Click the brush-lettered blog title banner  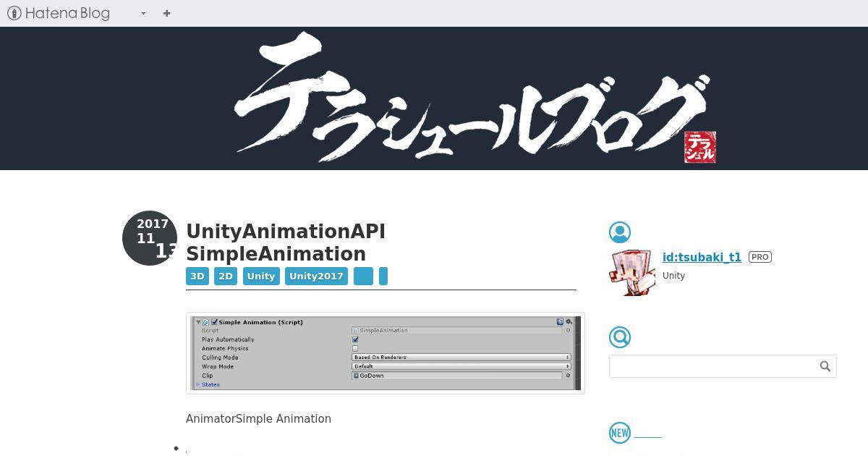tap(475, 98)
